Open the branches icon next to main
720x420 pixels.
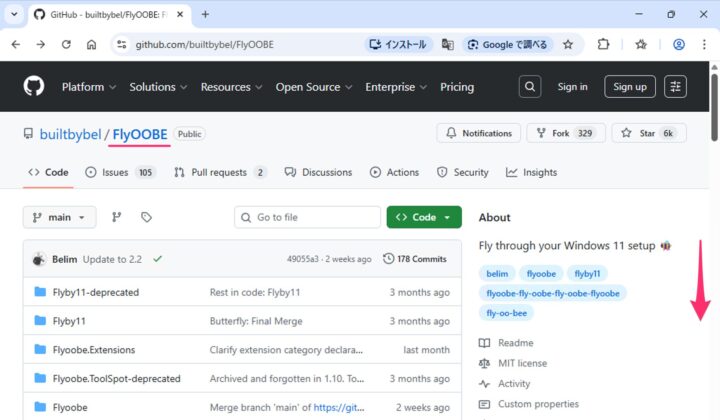(116, 217)
